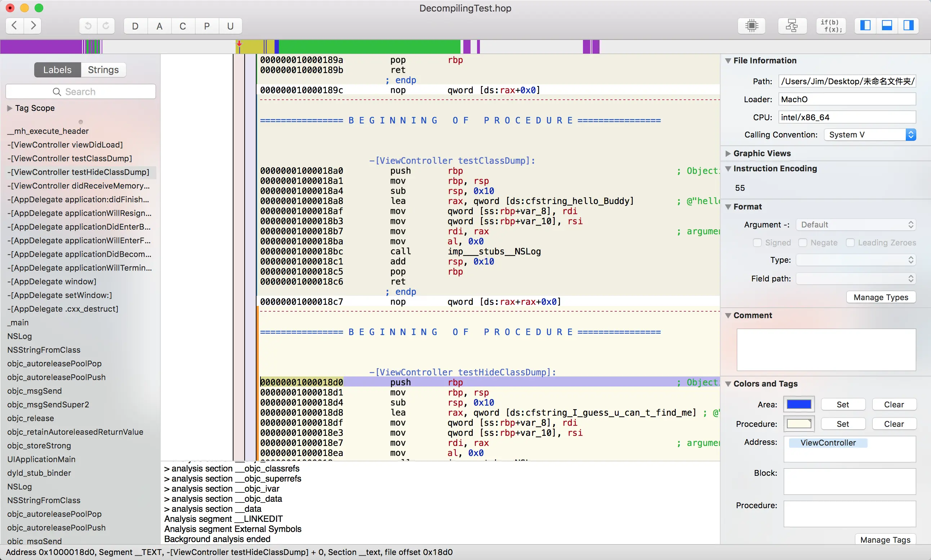Click the navigate back arrow
This screenshot has width=931, height=560.
tap(15, 26)
